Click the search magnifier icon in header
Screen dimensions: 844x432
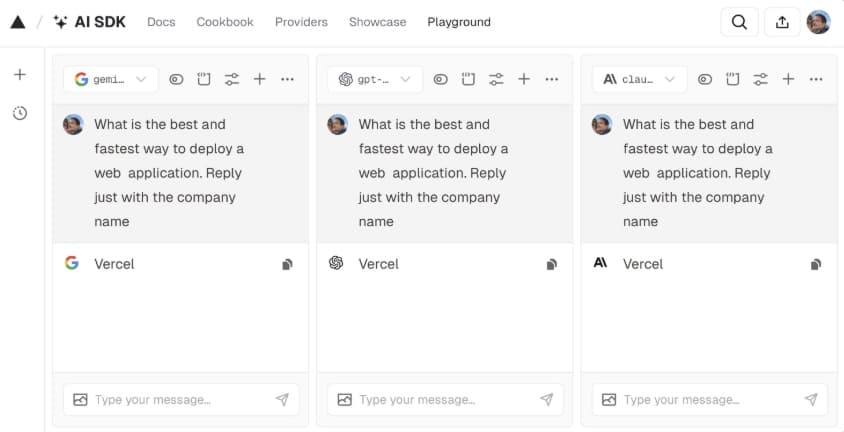pos(740,22)
